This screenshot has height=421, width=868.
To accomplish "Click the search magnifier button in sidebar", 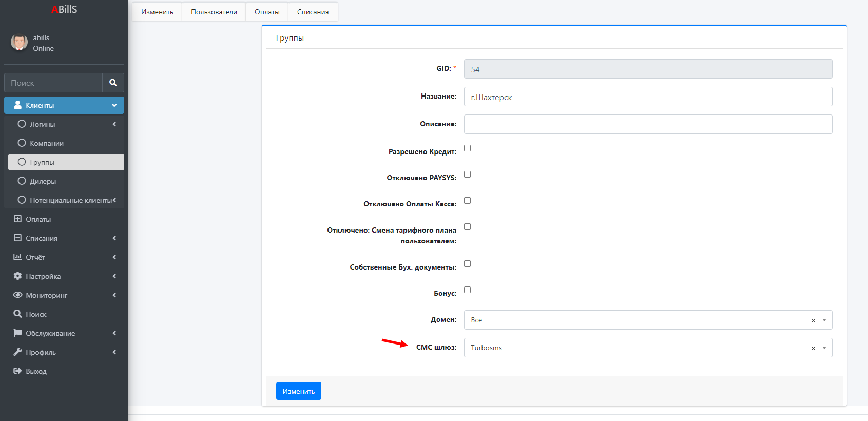I will pyautogui.click(x=113, y=83).
